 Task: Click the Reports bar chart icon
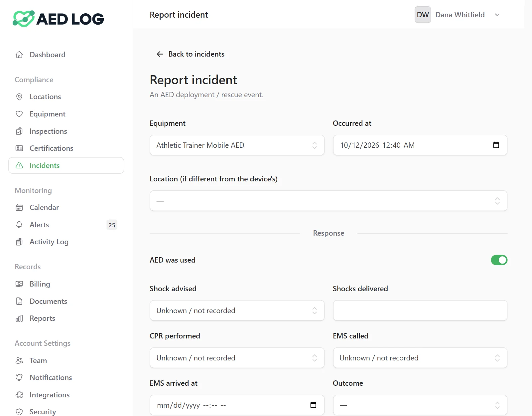point(19,318)
